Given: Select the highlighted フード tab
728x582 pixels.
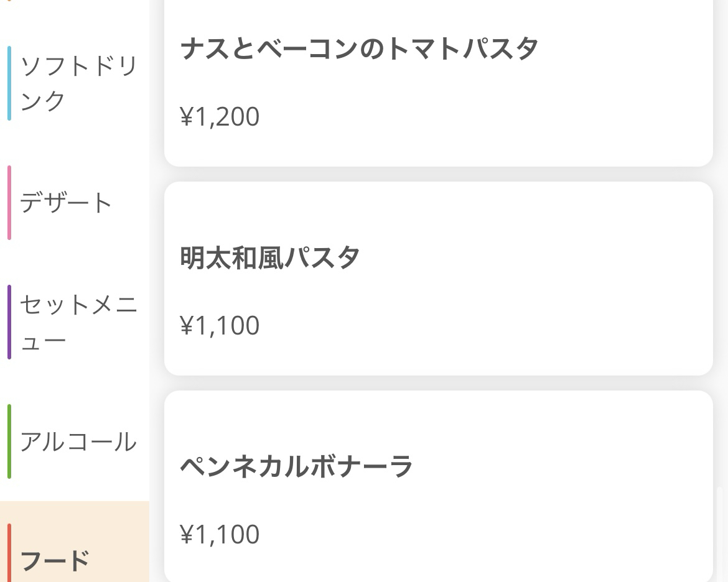Looking at the screenshot, I should (x=56, y=560).
